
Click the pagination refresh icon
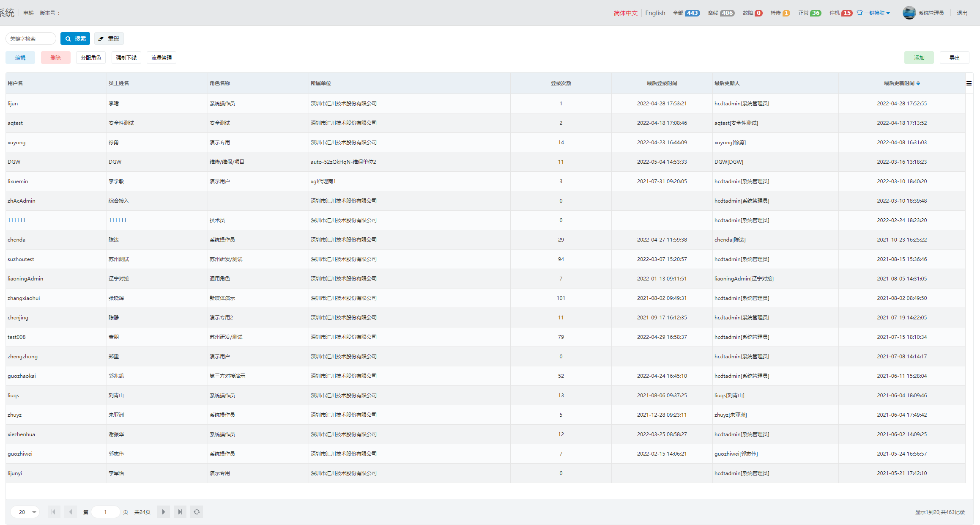pyautogui.click(x=197, y=512)
